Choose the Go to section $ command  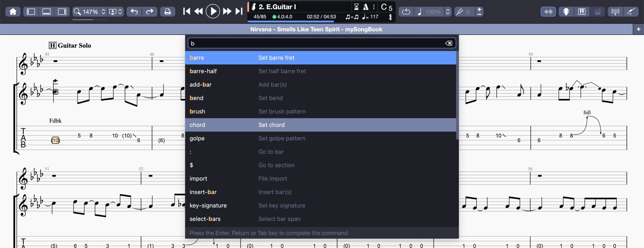pyautogui.click(x=320, y=165)
